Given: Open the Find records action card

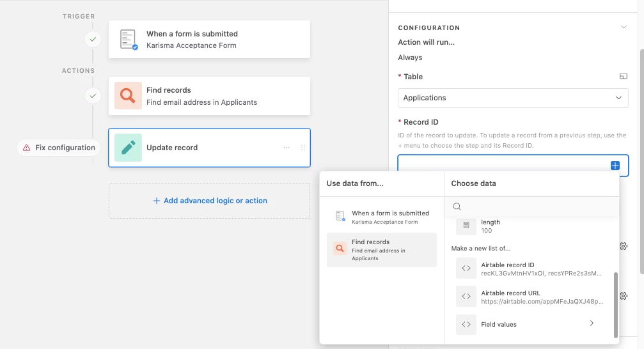Looking at the screenshot, I should click(x=209, y=96).
